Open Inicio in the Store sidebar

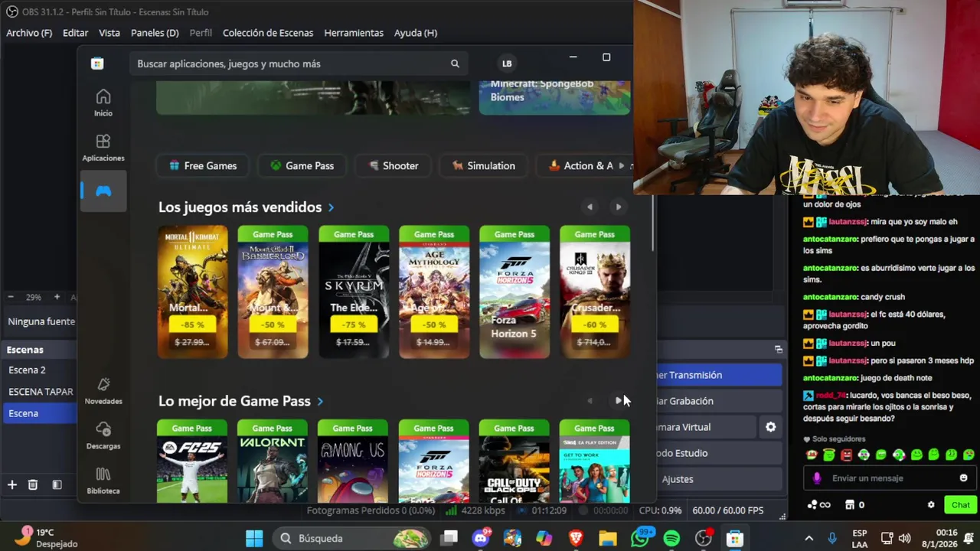[103, 103]
